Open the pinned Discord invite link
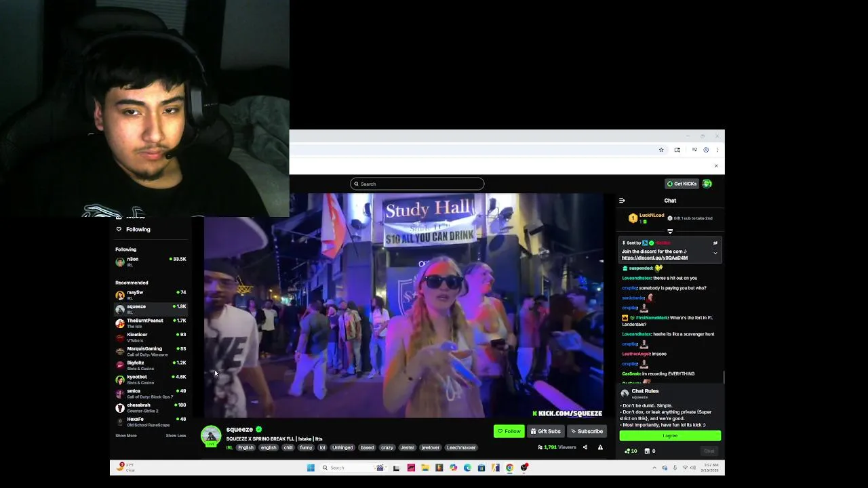The height and width of the screenshot is (488, 868). tap(654, 258)
